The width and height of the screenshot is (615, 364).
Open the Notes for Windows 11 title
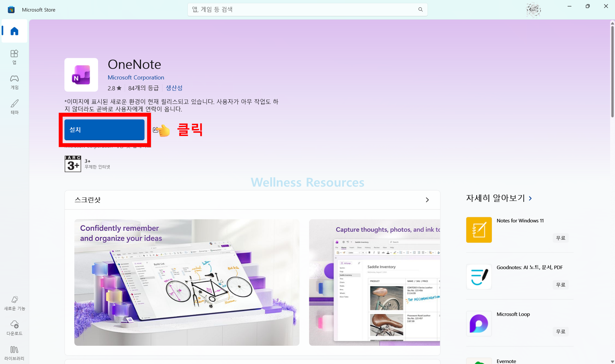coord(520,221)
